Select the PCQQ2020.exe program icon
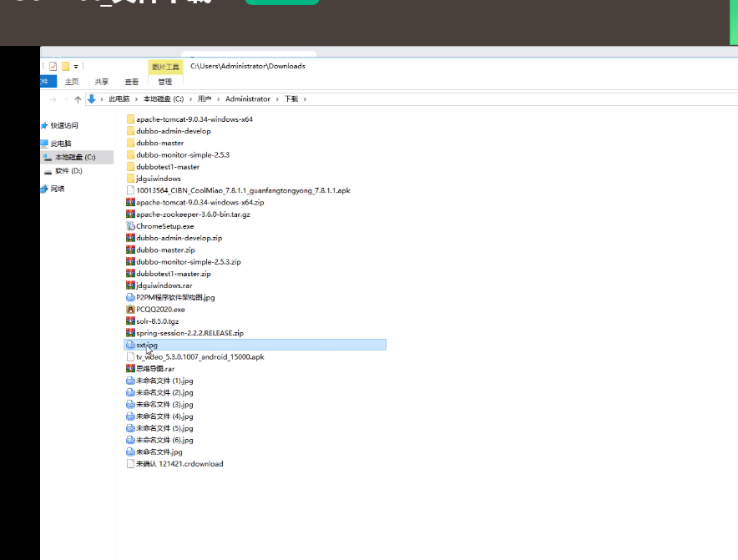 point(130,309)
